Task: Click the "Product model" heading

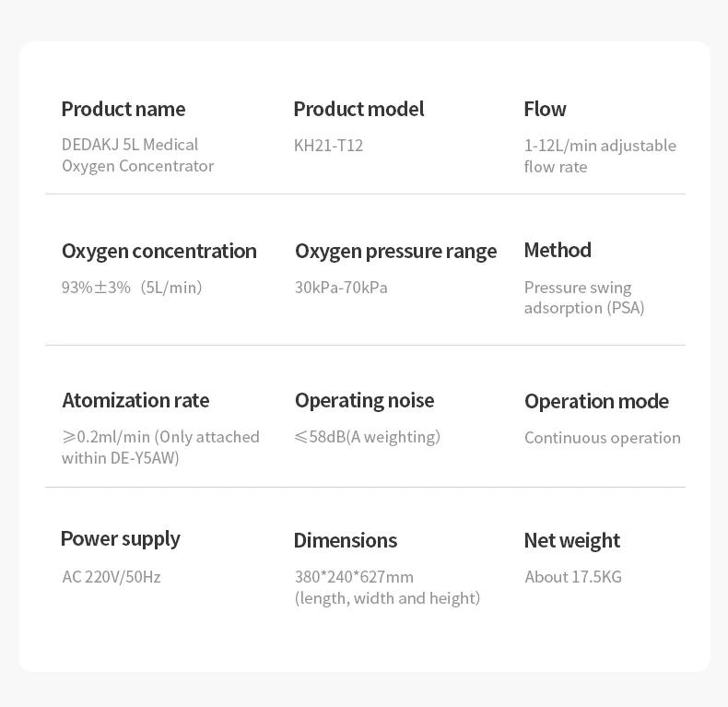Action: point(358,109)
